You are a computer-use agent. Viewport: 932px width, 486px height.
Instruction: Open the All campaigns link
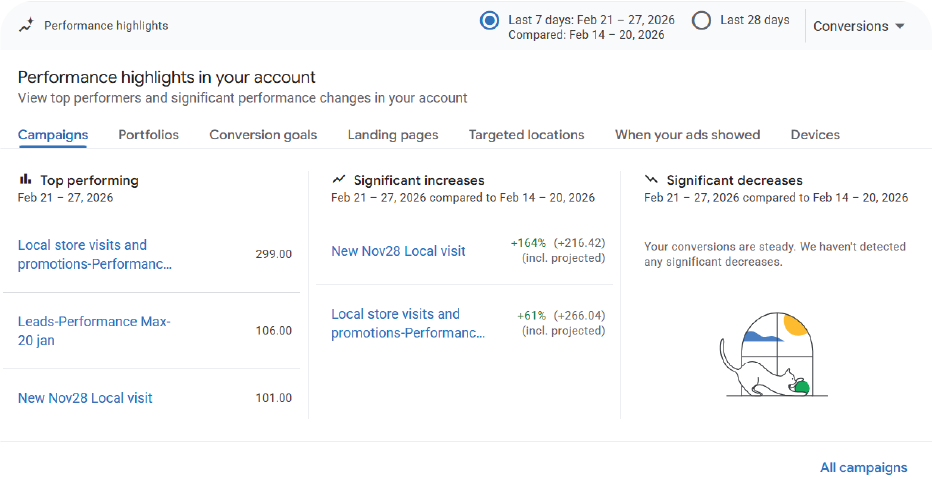pos(863,467)
